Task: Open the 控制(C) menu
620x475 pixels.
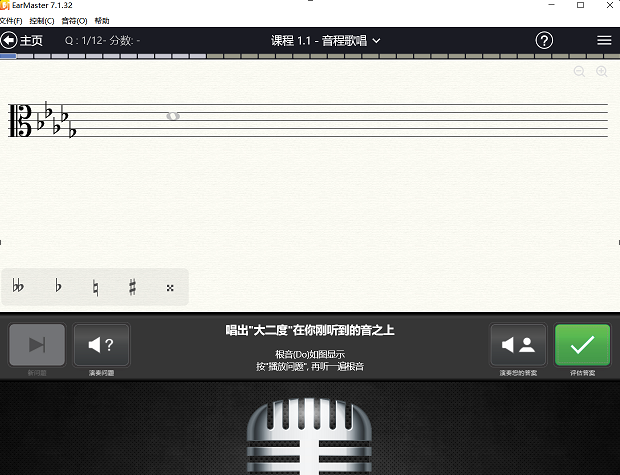Action: click(x=42, y=21)
